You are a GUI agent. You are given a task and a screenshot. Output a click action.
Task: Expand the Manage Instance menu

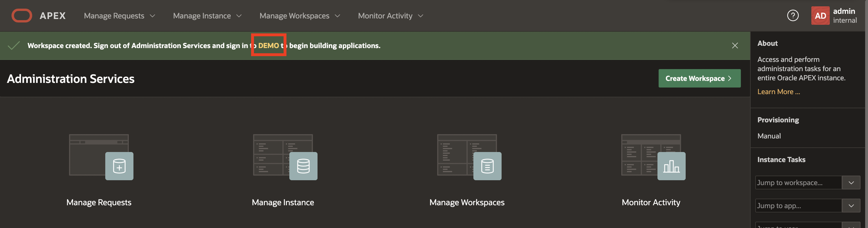207,16
